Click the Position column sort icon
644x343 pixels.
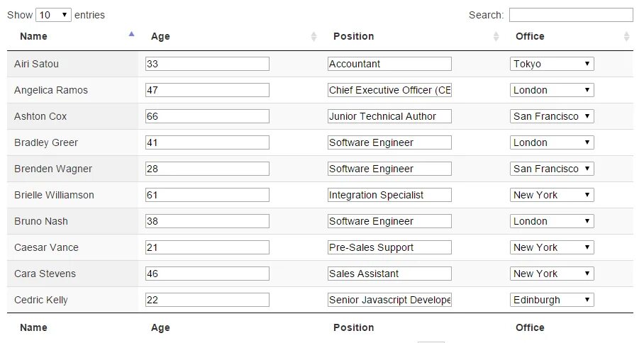tap(496, 36)
